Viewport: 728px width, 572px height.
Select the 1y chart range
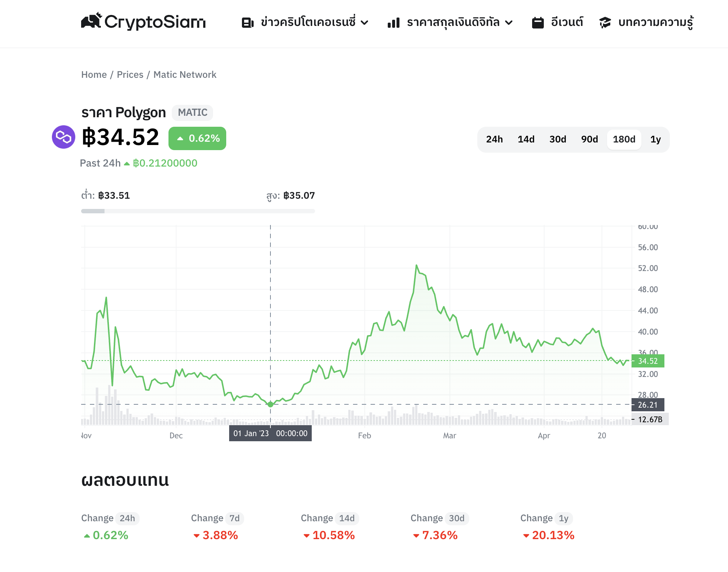(x=656, y=140)
